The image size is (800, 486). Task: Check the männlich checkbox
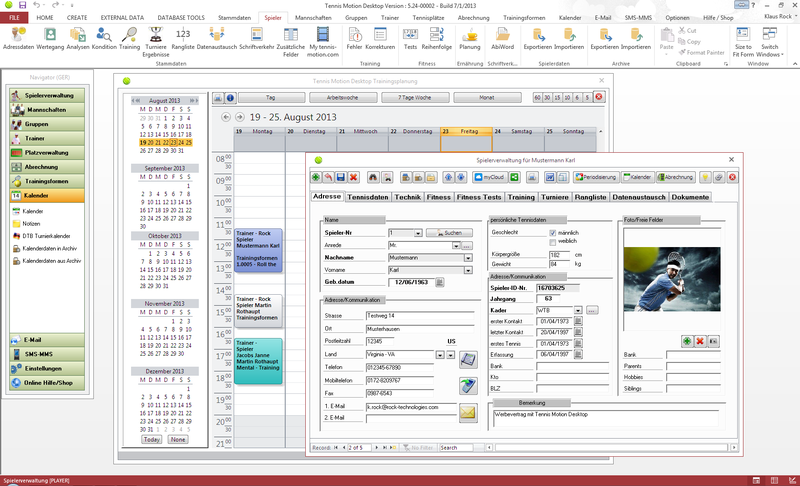point(553,232)
